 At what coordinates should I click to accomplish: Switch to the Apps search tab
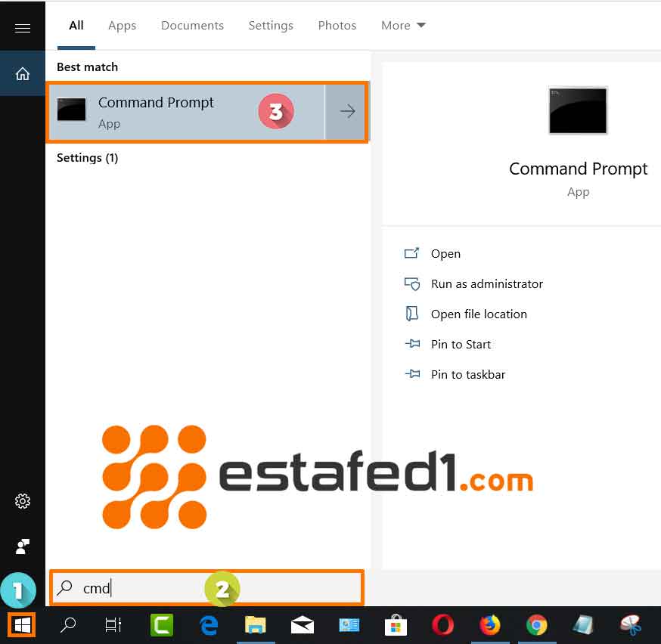tap(122, 26)
